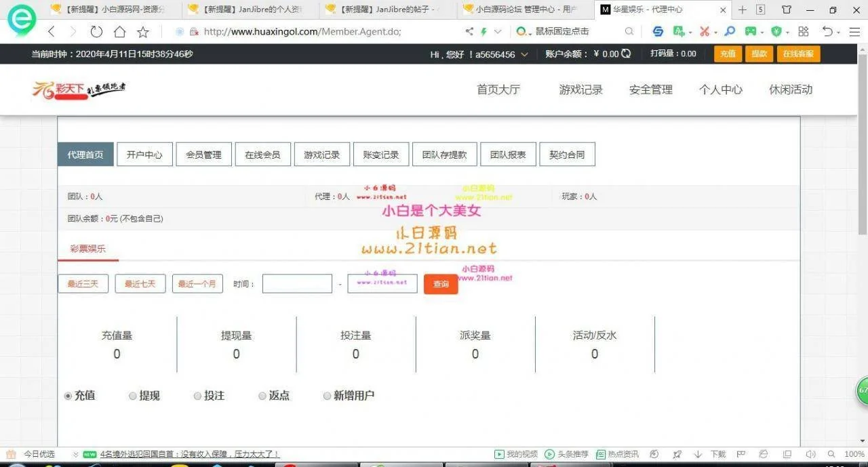This screenshot has height=467, width=868.
Task: Bookmark page with the star icon
Action: [143, 32]
